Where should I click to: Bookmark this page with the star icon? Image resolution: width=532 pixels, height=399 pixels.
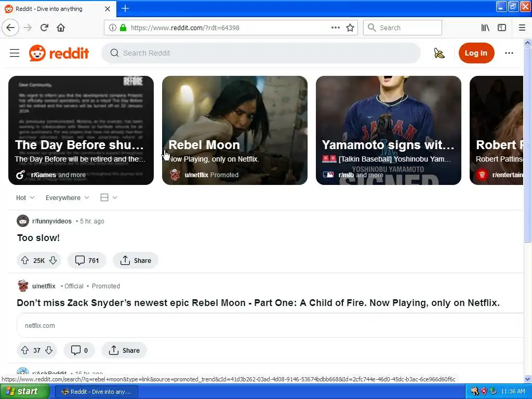click(x=350, y=28)
